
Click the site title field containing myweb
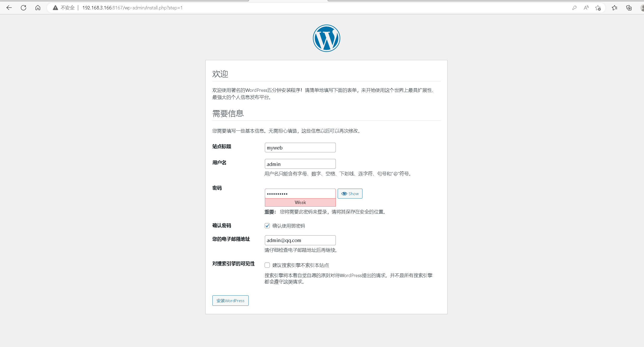coord(300,148)
